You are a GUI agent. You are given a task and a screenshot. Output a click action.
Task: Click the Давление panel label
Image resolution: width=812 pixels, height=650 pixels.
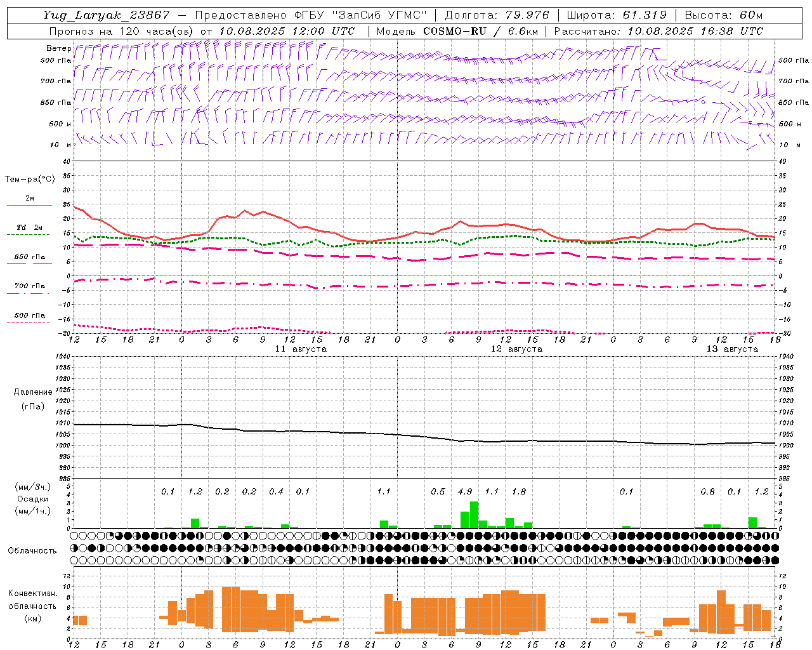pyautogui.click(x=32, y=392)
